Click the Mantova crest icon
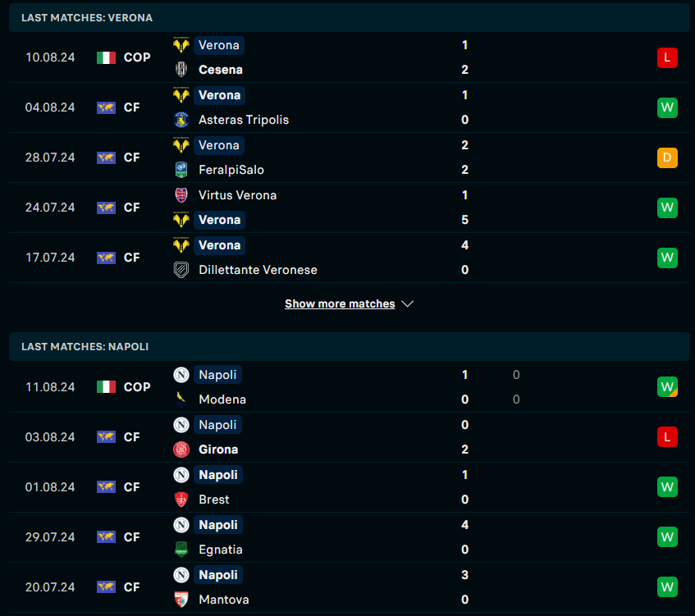 (x=181, y=600)
